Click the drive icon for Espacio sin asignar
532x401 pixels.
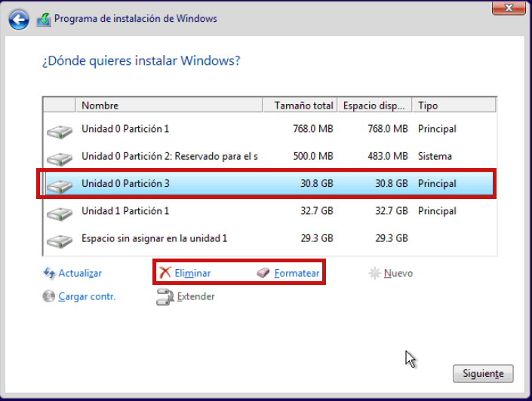pos(60,240)
